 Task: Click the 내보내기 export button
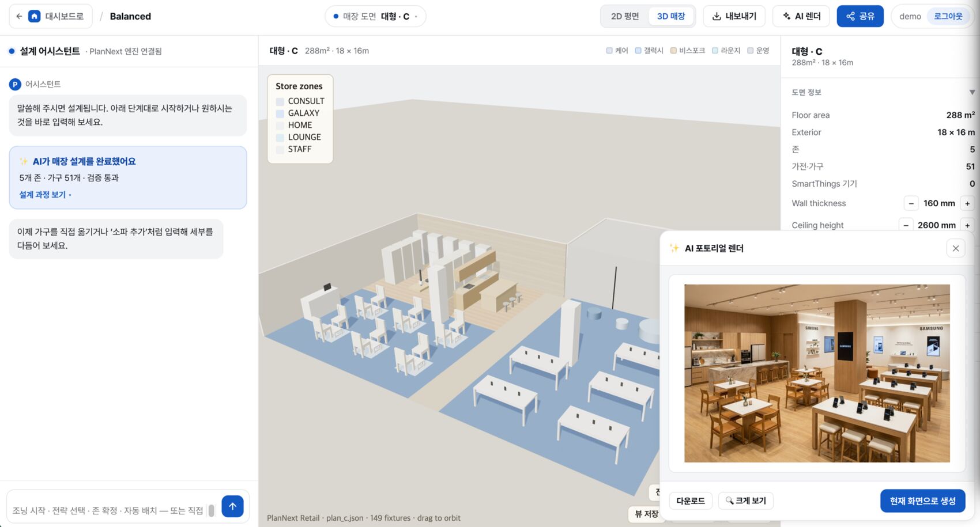734,16
